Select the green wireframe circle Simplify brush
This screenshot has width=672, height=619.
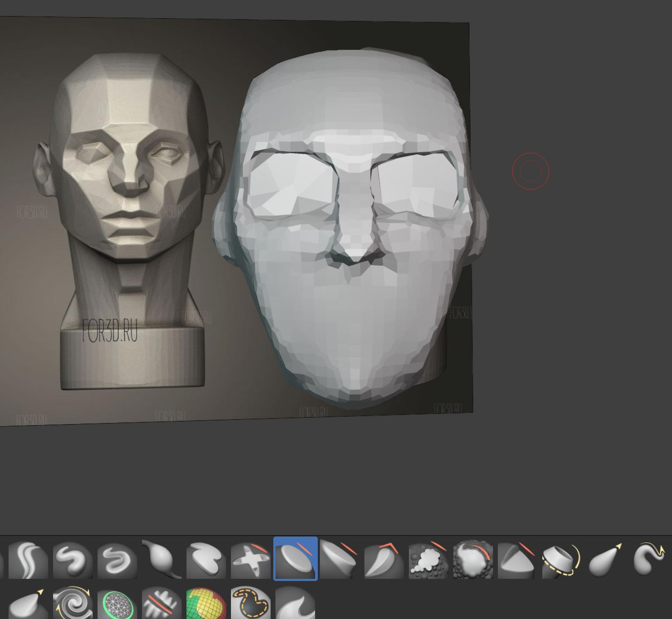coord(117,603)
